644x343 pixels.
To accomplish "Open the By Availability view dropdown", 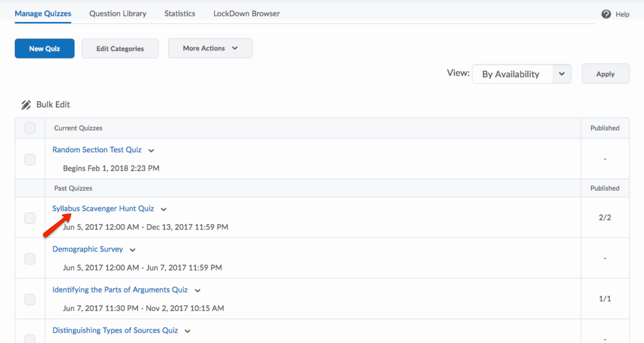I will (x=521, y=74).
